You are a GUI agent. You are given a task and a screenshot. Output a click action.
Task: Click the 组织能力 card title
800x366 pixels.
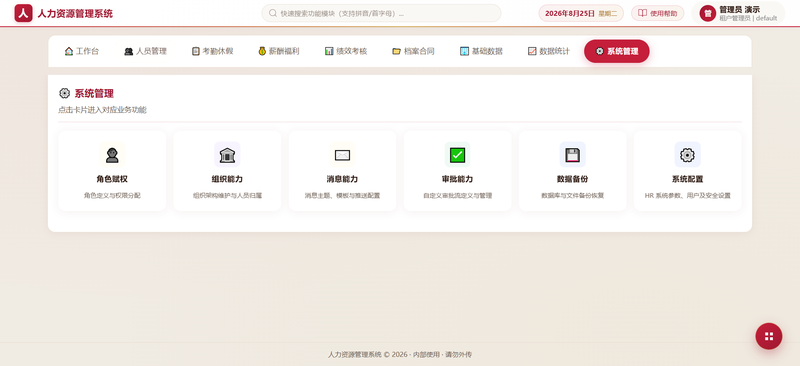coord(227,179)
